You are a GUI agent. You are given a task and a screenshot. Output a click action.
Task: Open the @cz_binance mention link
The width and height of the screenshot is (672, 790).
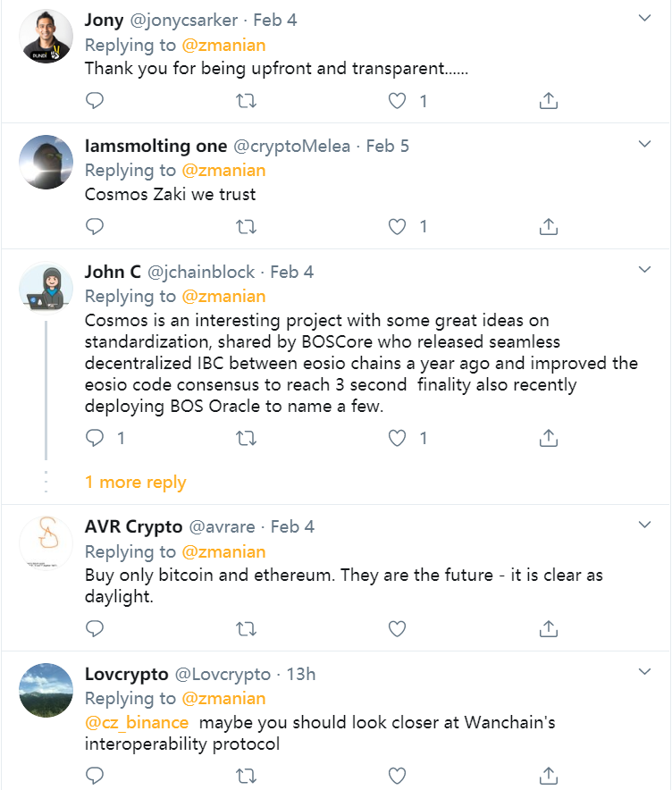(137, 722)
